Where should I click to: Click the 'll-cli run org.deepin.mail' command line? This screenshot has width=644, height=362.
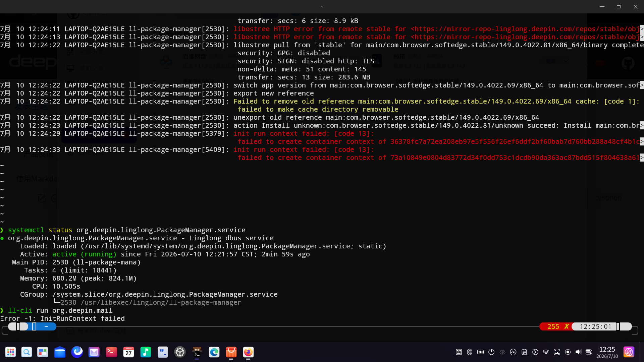(x=60, y=310)
